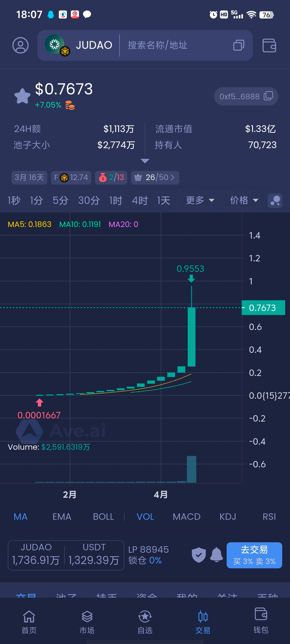Toggle the VOL sub-indicator
The width and height of the screenshot is (290, 644).
coord(145,517)
